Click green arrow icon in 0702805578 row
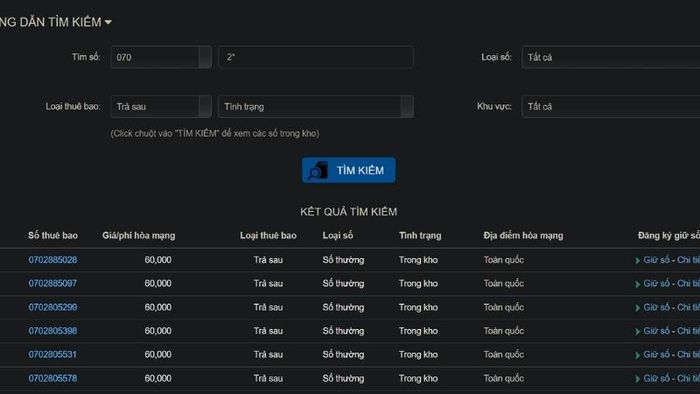Image resolution: width=700 pixels, height=394 pixels. tap(638, 379)
